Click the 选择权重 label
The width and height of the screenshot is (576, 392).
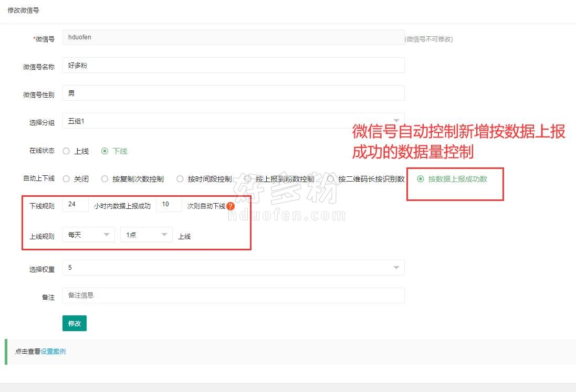pos(42,270)
